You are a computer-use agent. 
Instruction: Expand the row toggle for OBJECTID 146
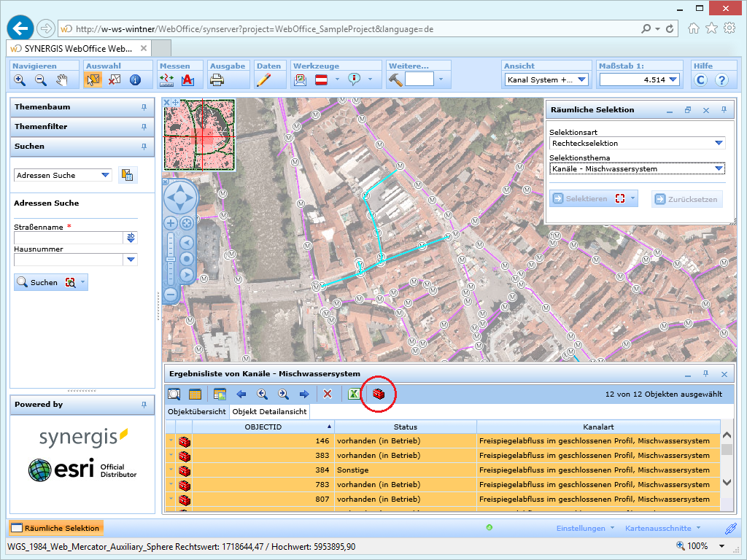(x=171, y=441)
